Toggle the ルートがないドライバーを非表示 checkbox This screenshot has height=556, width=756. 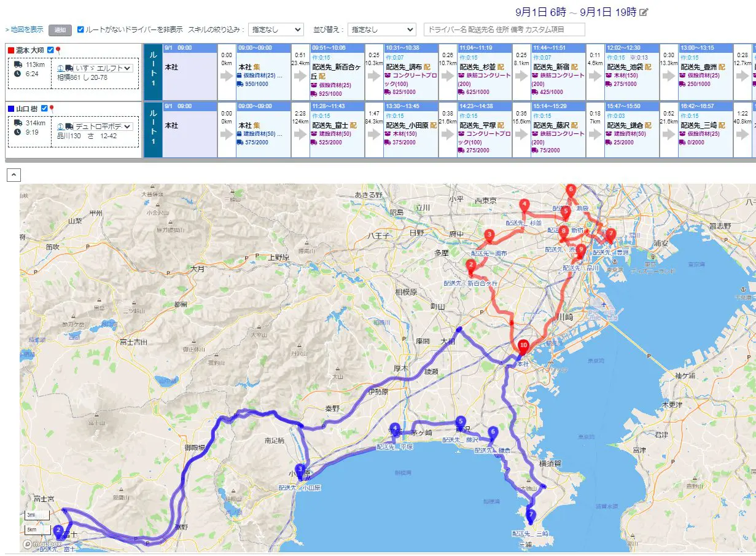coord(80,29)
